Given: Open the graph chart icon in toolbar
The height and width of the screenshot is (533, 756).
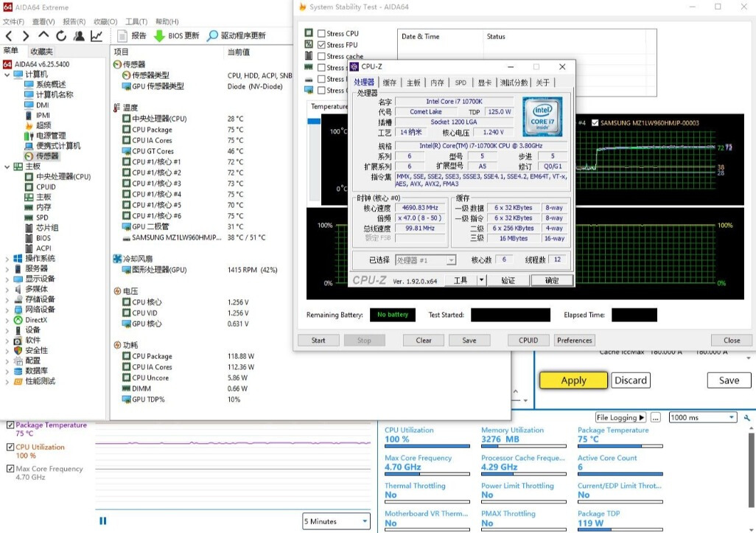Looking at the screenshot, I should [x=97, y=35].
